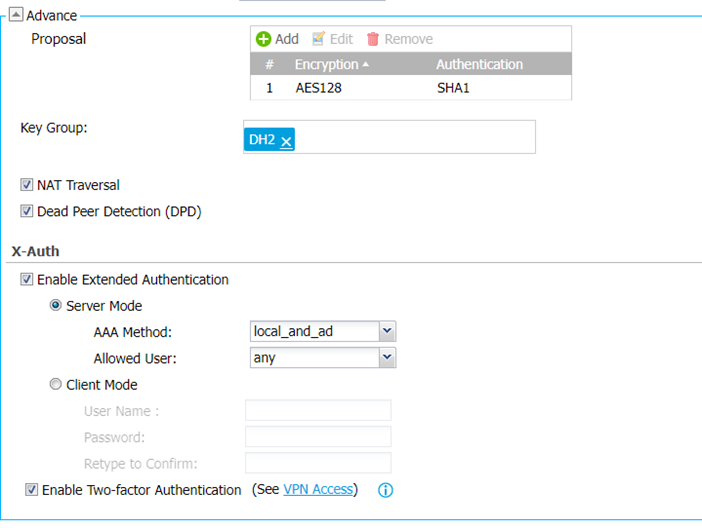Image resolution: width=702 pixels, height=528 pixels.
Task: Click inside the Key Group field
Action: click(x=410, y=138)
